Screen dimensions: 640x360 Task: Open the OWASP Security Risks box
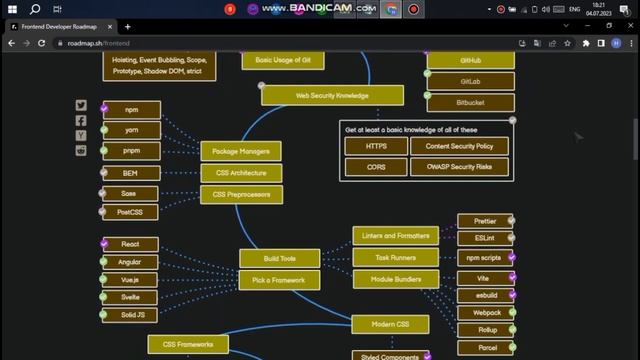click(459, 167)
